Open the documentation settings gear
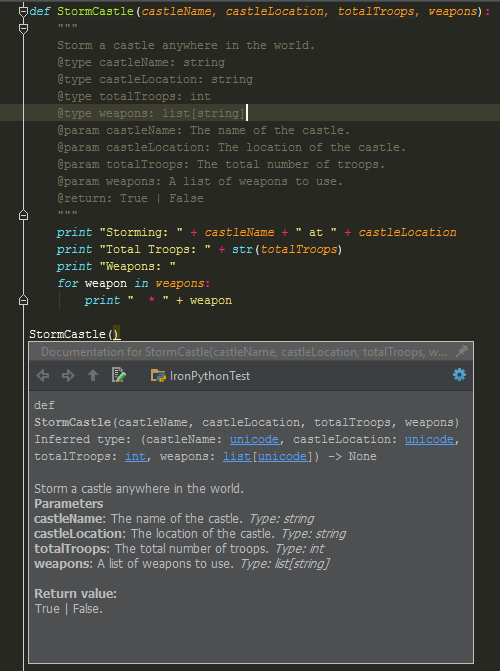500x671 pixels. [x=459, y=374]
